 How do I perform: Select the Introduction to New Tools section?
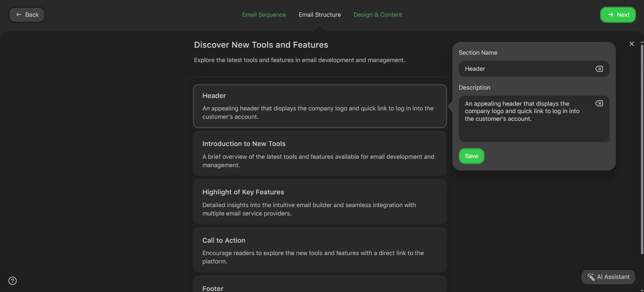click(x=319, y=154)
